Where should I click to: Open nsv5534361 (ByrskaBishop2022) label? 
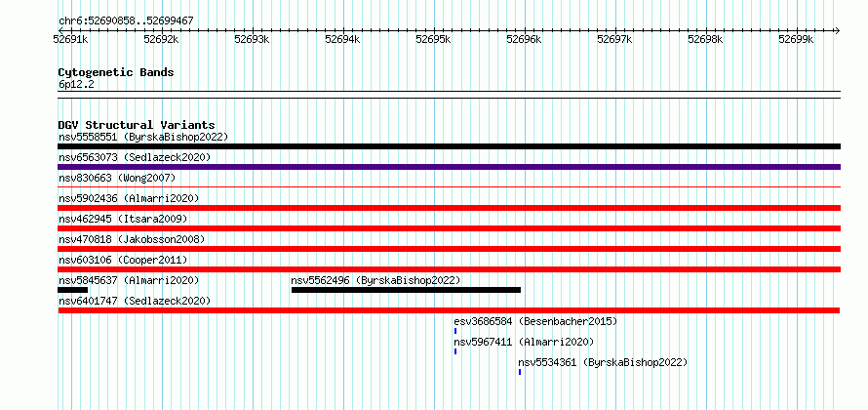pos(603,362)
